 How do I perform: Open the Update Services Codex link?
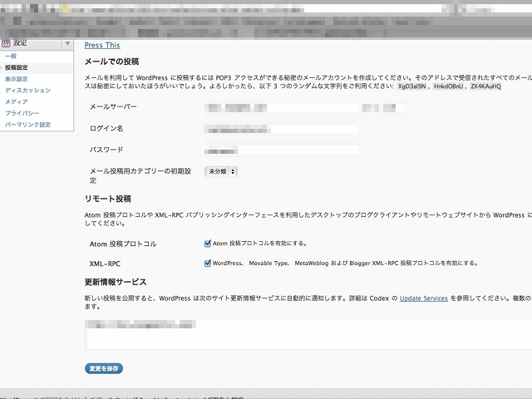click(x=423, y=298)
